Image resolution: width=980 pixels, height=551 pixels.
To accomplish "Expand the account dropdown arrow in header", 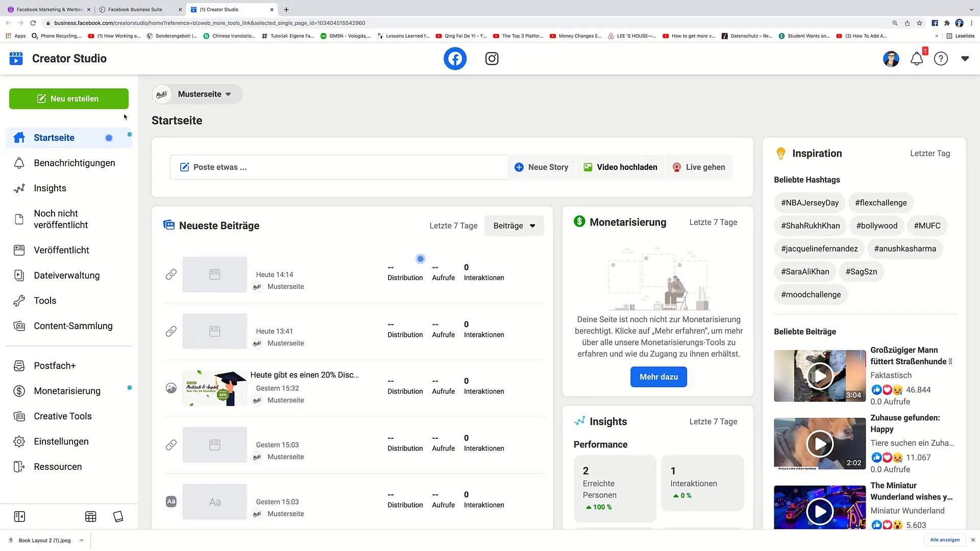I will [965, 59].
